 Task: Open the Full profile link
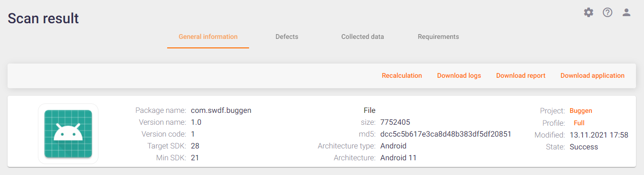579,123
